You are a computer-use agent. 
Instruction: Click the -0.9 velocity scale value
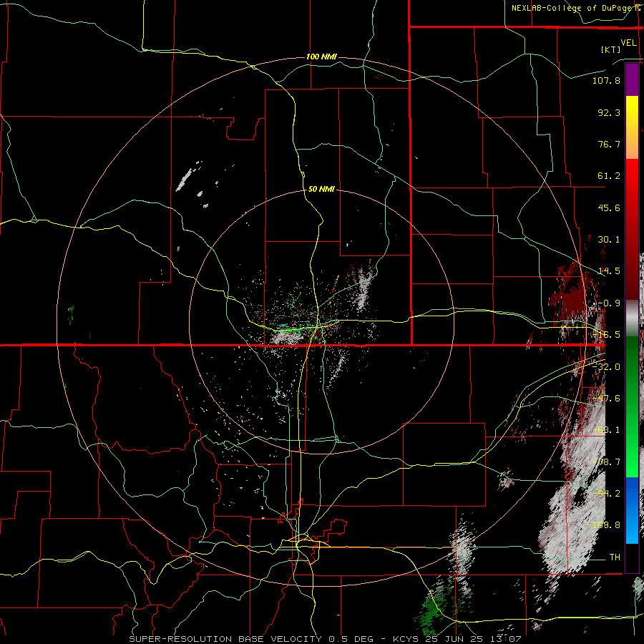click(609, 303)
